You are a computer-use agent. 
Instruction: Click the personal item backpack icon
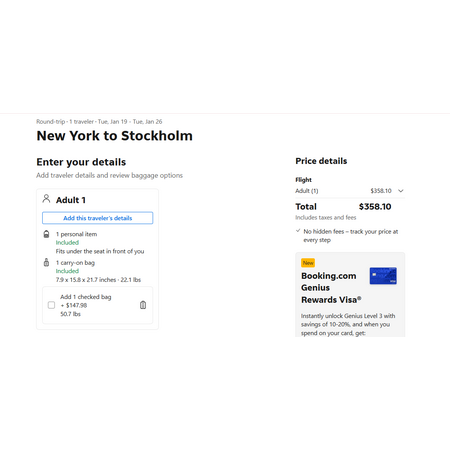[x=46, y=234]
